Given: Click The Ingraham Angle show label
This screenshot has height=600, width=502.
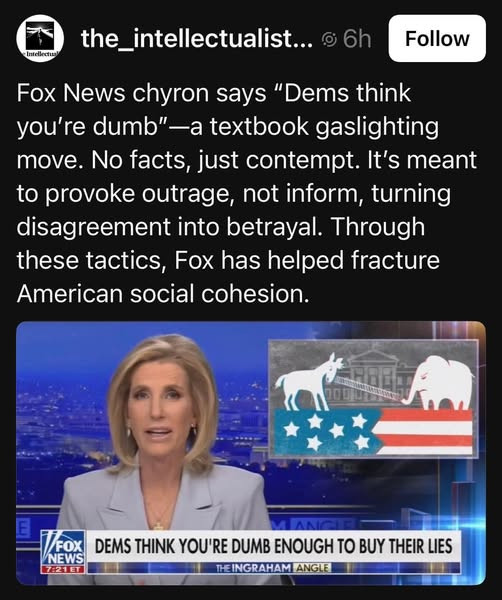Looking at the screenshot, I should click(273, 568).
